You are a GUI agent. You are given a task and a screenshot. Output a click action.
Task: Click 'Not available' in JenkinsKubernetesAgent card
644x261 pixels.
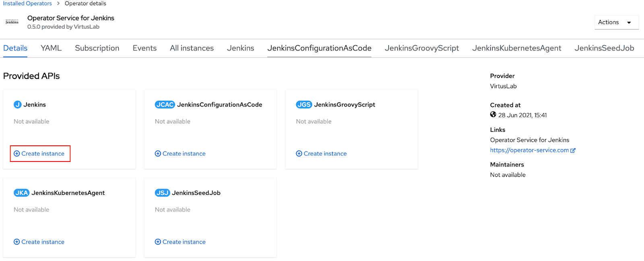point(31,209)
